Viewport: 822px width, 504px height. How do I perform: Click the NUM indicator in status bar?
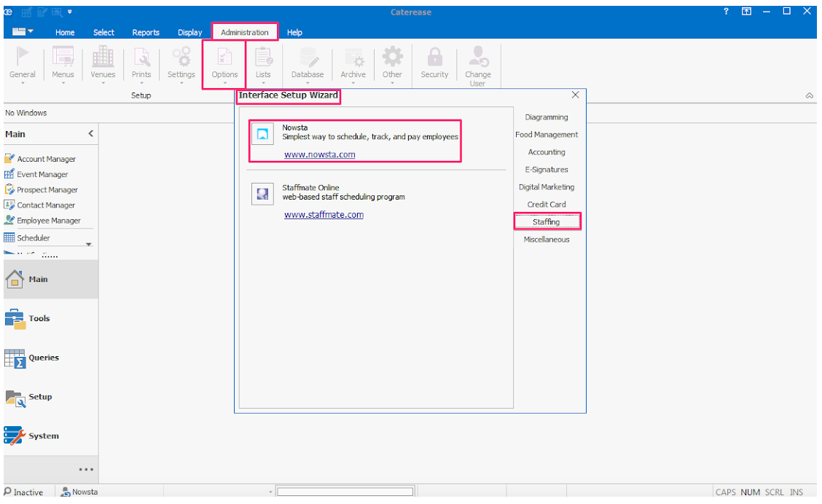point(750,492)
